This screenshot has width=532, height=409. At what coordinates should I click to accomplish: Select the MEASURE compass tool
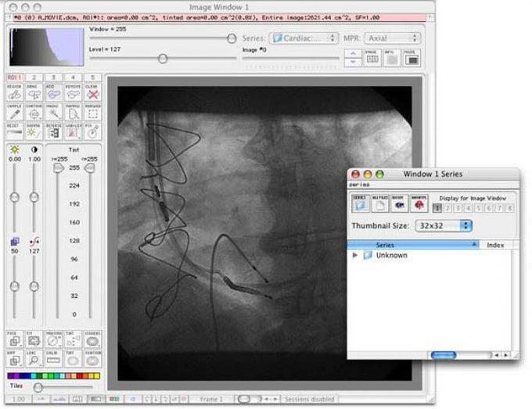click(54, 339)
